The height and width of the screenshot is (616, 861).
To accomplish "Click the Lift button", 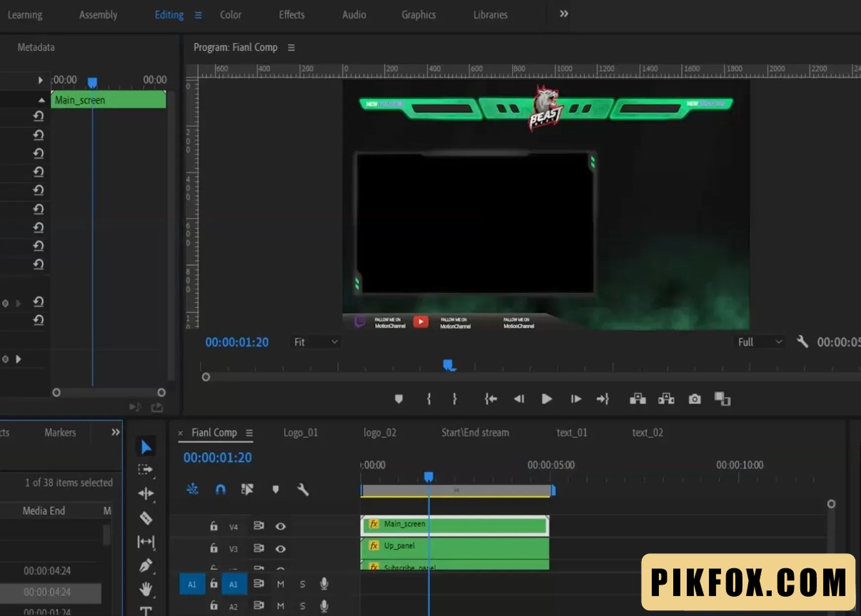I will (x=638, y=399).
